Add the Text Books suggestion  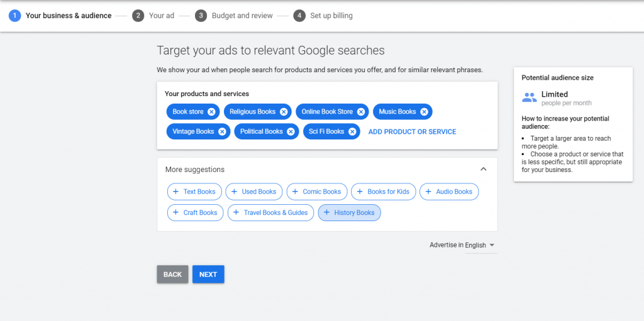click(194, 192)
